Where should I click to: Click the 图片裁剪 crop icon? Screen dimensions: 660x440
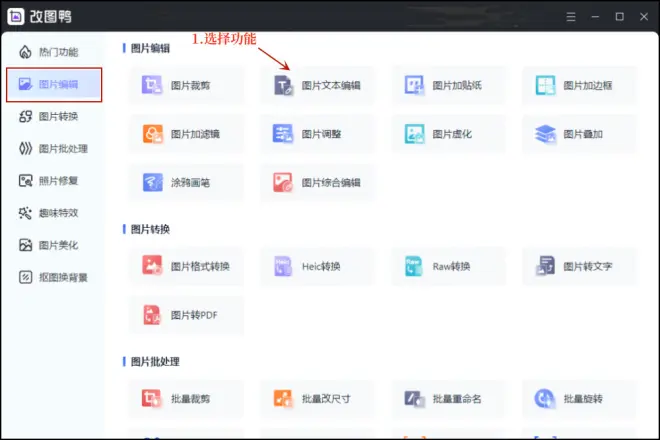153,86
